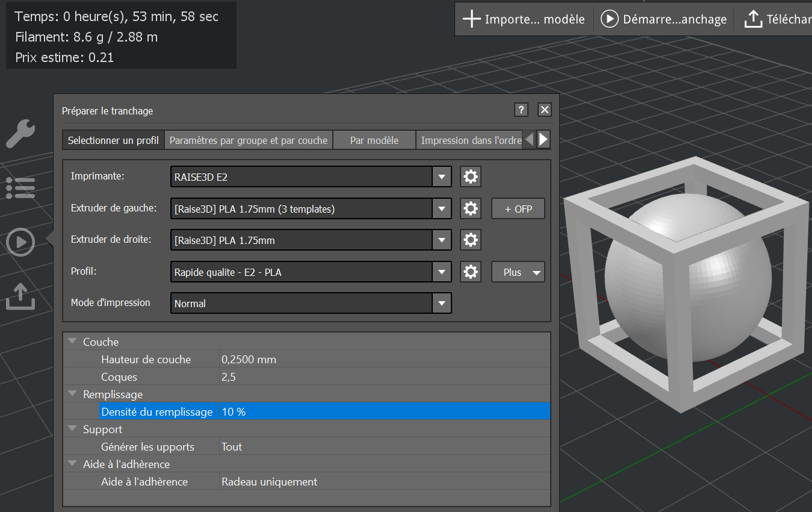This screenshot has width=812, height=512.
Task: Click the + OFP button
Action: pos(518,209)
